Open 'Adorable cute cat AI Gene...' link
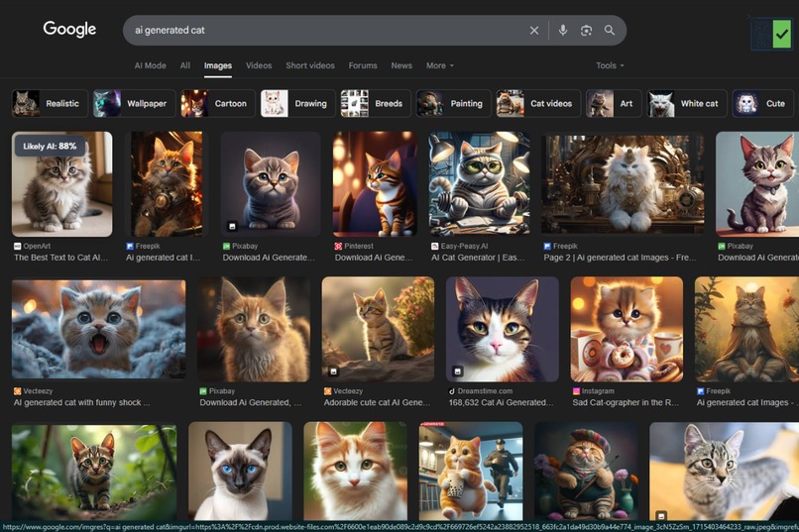Image resolution: width=799 pixels, height=532 pixels. pos(378,402)
